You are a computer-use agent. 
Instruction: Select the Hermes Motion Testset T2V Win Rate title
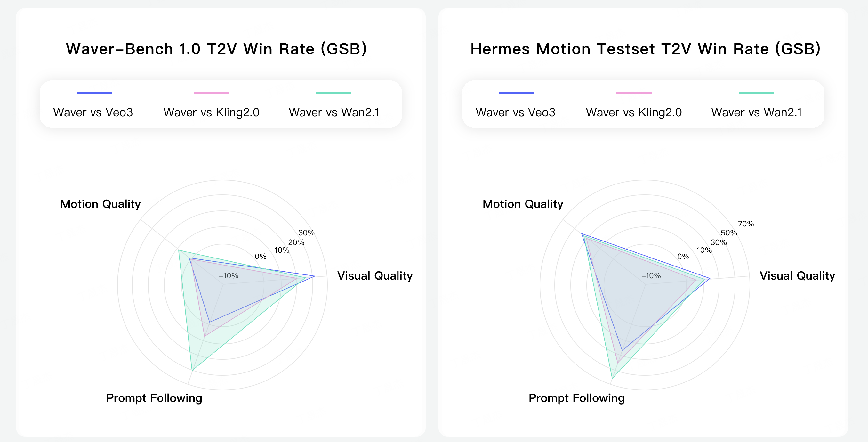tap(645, 49)
